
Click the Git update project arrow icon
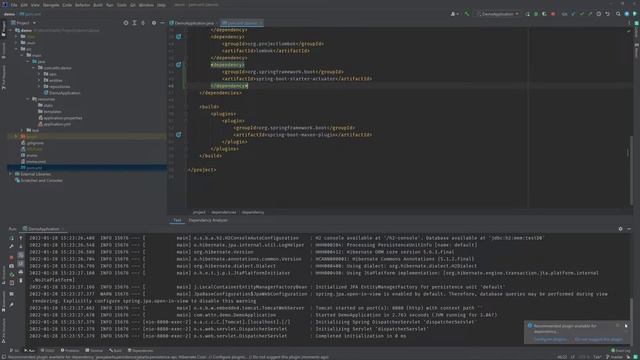tap(573, 14)
